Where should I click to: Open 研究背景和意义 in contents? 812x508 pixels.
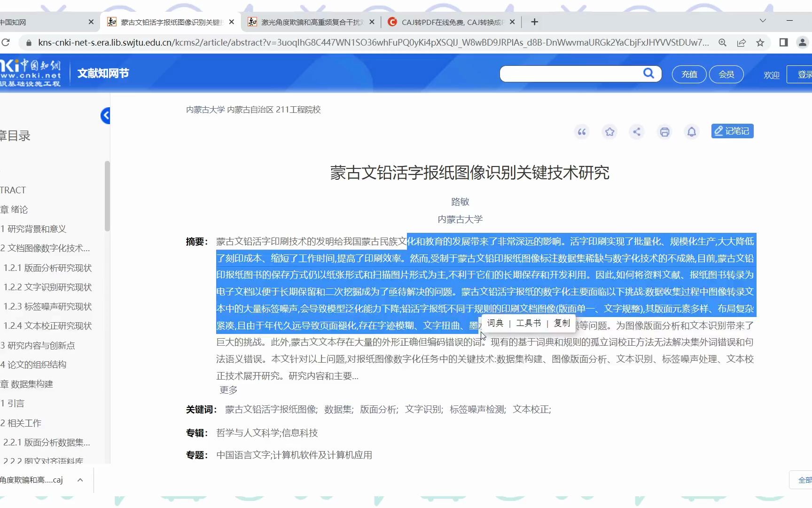33,229
